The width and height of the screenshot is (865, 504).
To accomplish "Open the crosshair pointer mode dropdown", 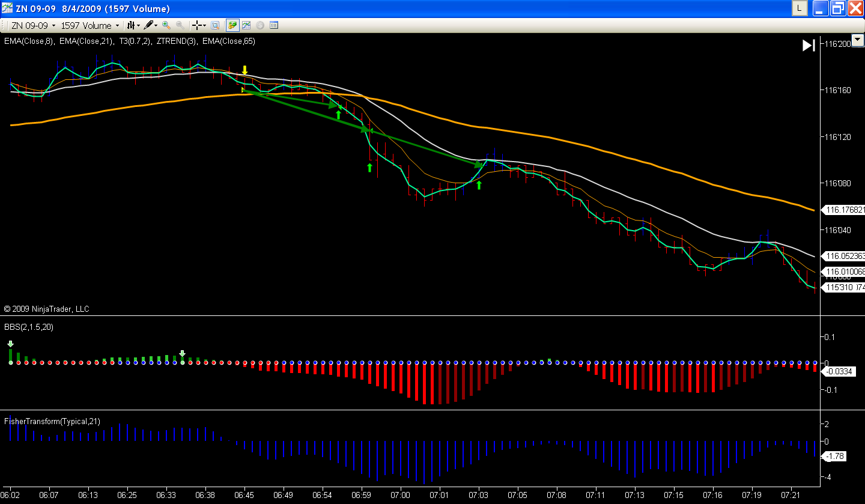I will (198, 25).
